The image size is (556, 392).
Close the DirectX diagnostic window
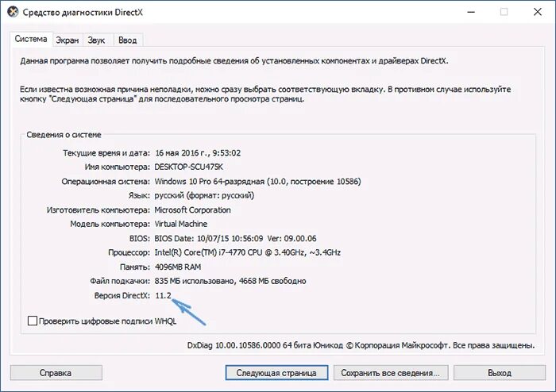click(x=538, y=12)
